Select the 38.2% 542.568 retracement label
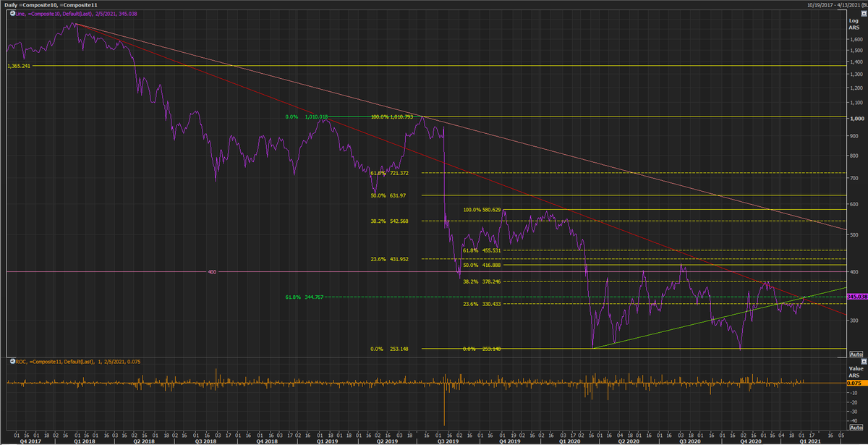 [x=389, y=221]
